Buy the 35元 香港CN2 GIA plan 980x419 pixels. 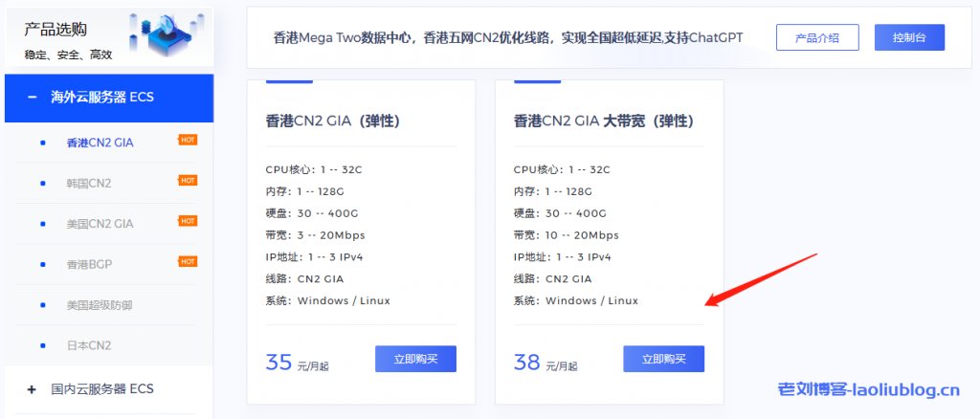click(x=415, y=359)
